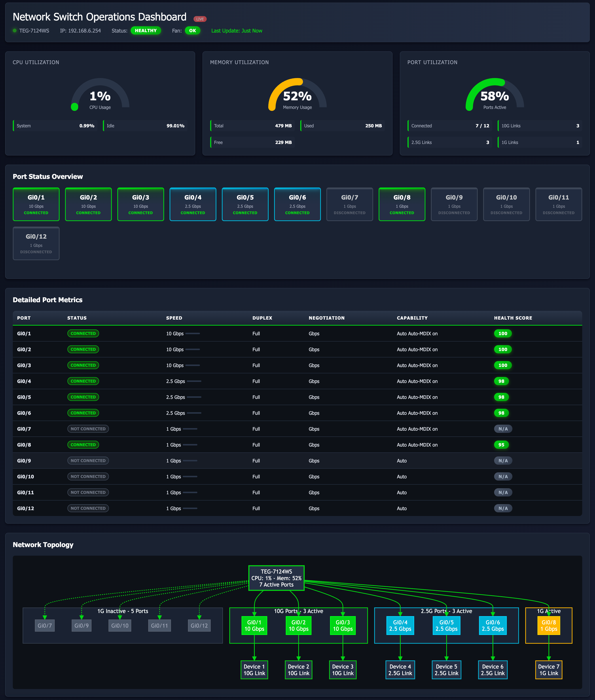Click the green status dot beside TEG-7124WS

14,31
